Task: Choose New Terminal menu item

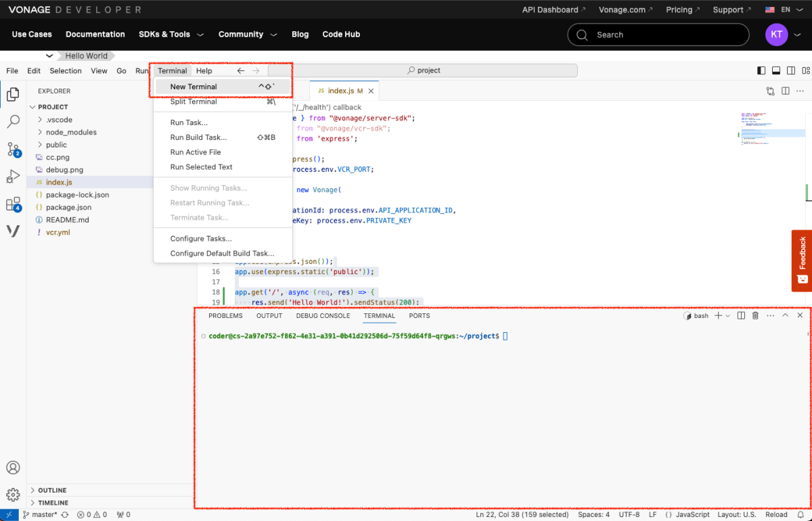Action: pyautogui.click(x=223, y=87)
